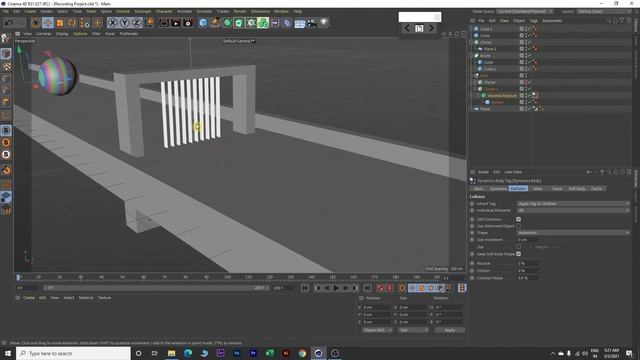The image size is (640, 360).
Task: Click the orange Snap 'S' icon in left palette
Action: [x=6, y=142]
